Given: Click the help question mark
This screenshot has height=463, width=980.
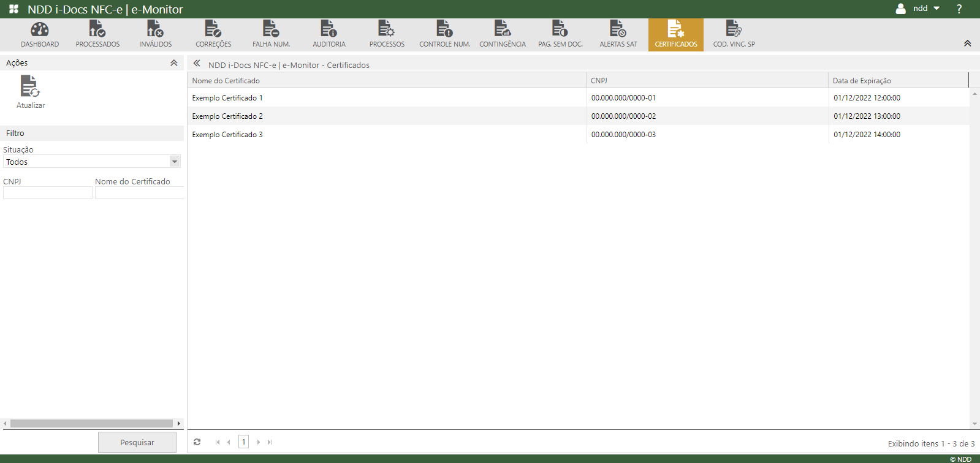Looking at the screenshot, I should point(959,9).
